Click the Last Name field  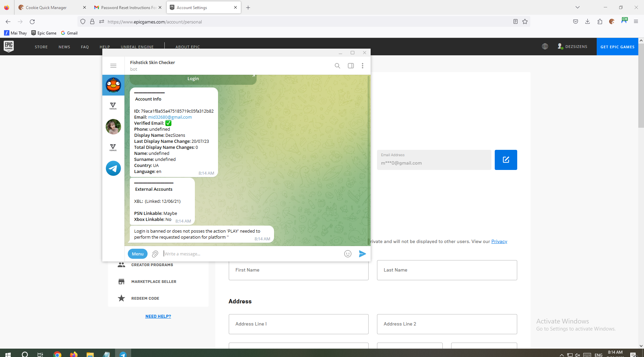click(447, 270)
